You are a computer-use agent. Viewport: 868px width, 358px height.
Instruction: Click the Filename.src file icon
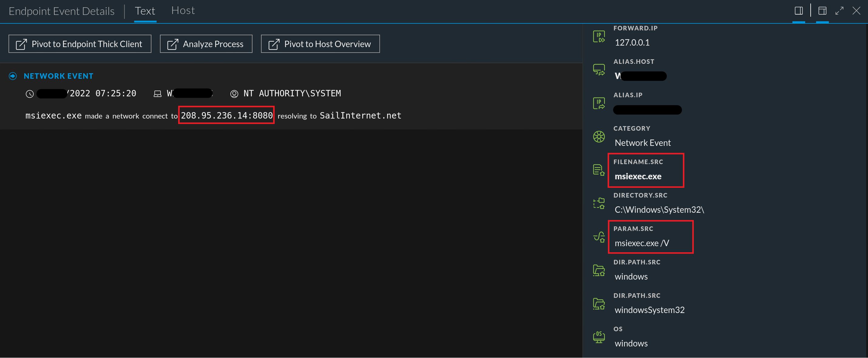click(x=599, y=170)
